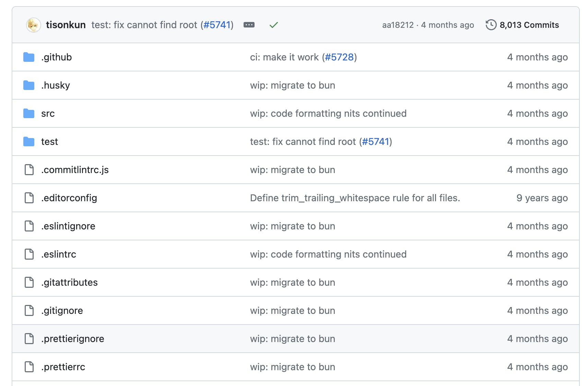
Task: Open the .eslintrc file
Action: (x=59, y=254)
